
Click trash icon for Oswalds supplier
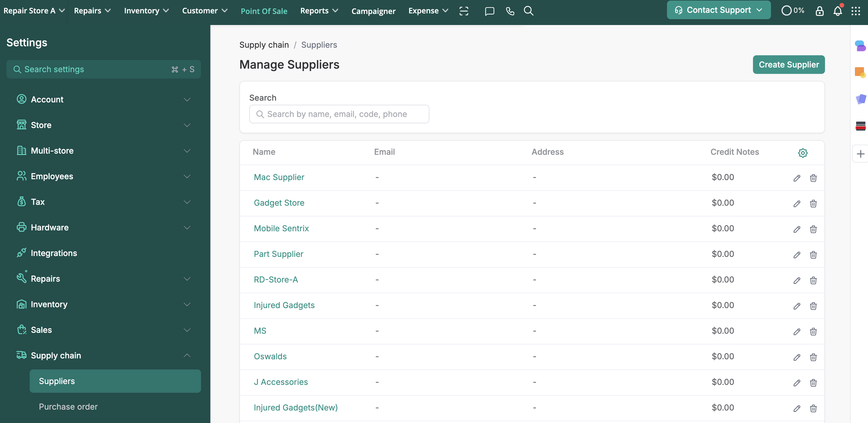tap(813, 357)
